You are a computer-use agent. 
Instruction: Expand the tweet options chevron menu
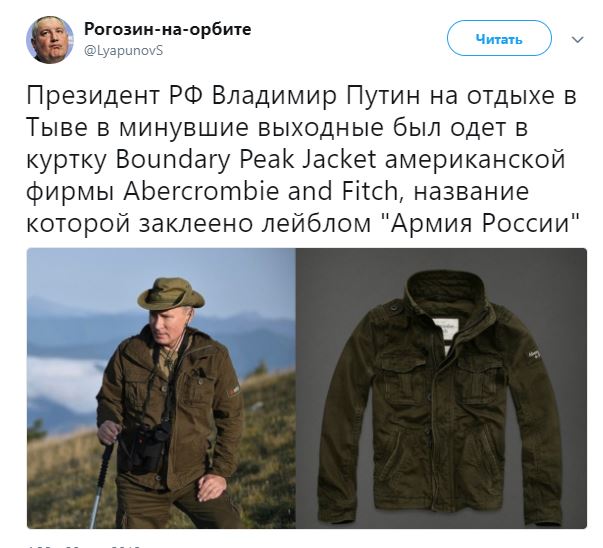pyautogui.click(x=578, y=40)
